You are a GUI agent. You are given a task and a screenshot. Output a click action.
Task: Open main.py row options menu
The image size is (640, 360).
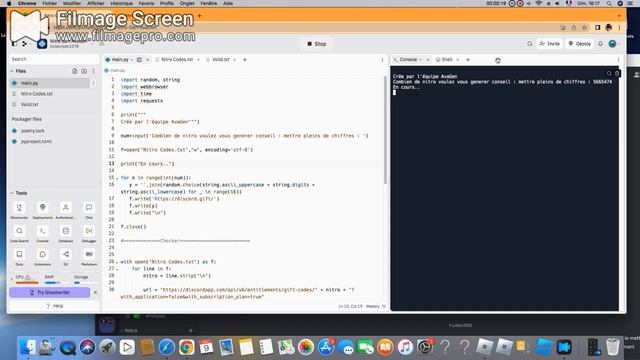(x=93, y=83)
